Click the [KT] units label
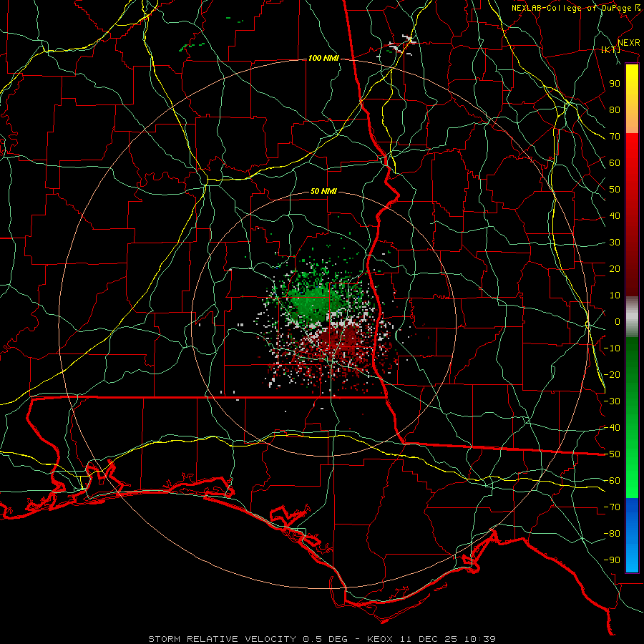This screenshot has height=644, width=644. pos(611,49)
